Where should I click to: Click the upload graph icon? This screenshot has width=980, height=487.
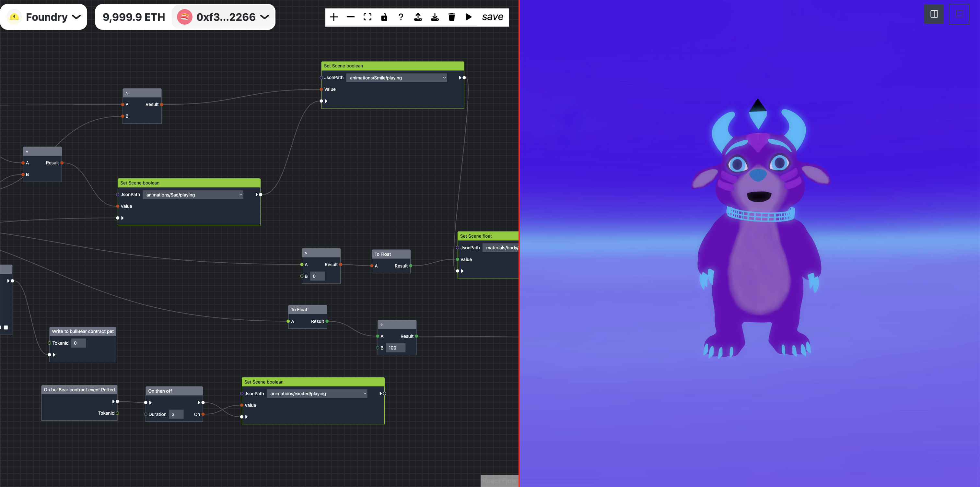[x=418, y=17]
